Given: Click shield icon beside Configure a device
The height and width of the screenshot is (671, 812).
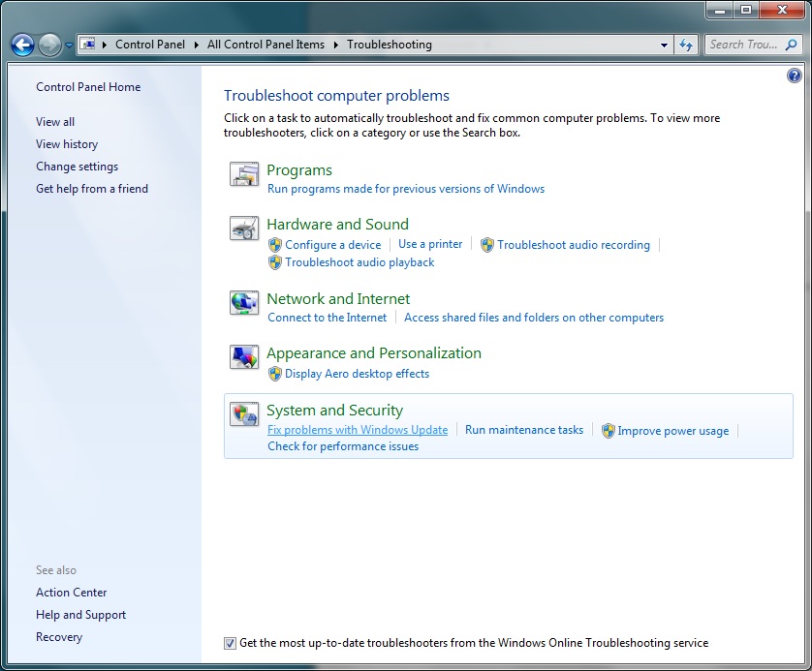Looking at the screenshot, I should (x=275, y=245).
